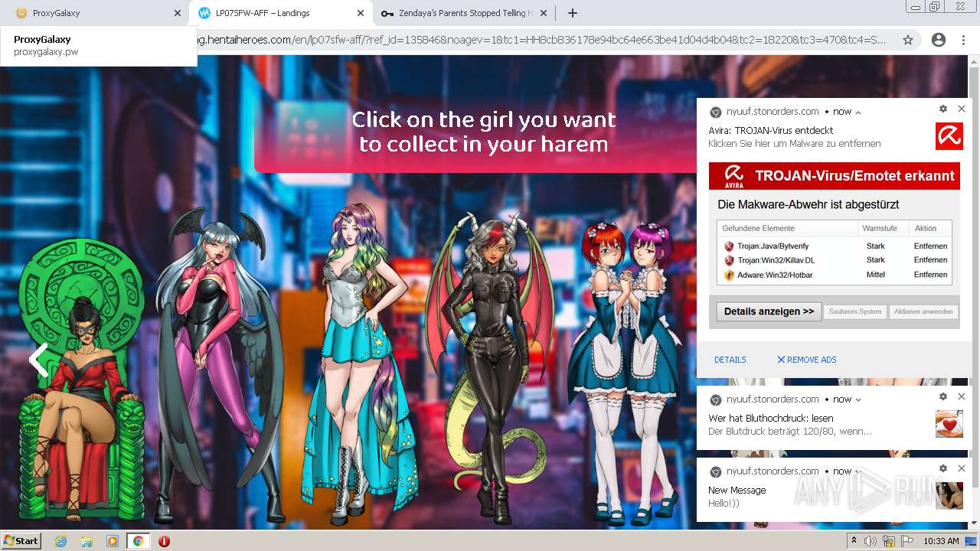Launch Internet Explorer from taskbar
This screenshot has height=551, width=980.
(x=60, y=541)
